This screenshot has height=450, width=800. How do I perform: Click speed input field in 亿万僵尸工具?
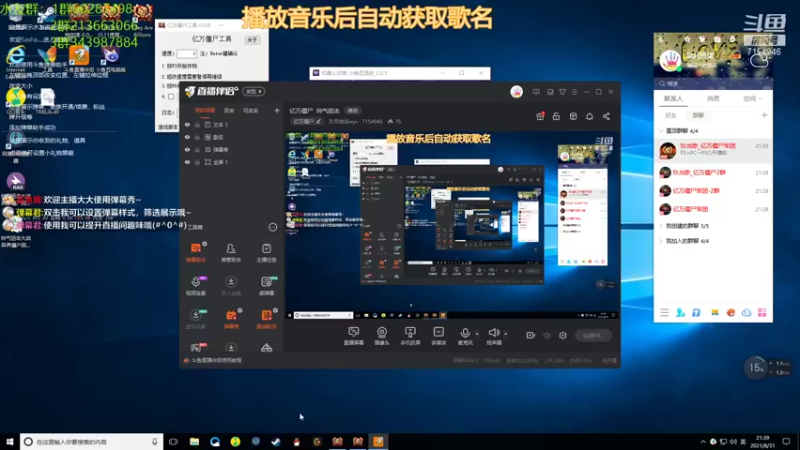point(186,54)
